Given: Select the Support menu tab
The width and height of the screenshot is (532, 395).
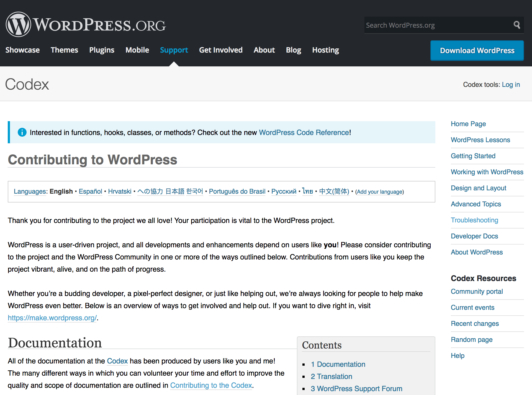Looking at the screenshot, I should pos(174,50).
